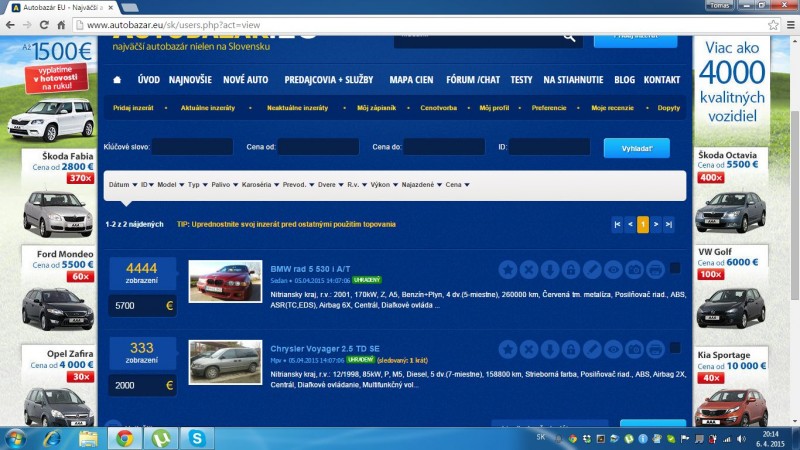
Task: Click the X delete icon on Chrysler listing
Action: click(x=529, y=349)
